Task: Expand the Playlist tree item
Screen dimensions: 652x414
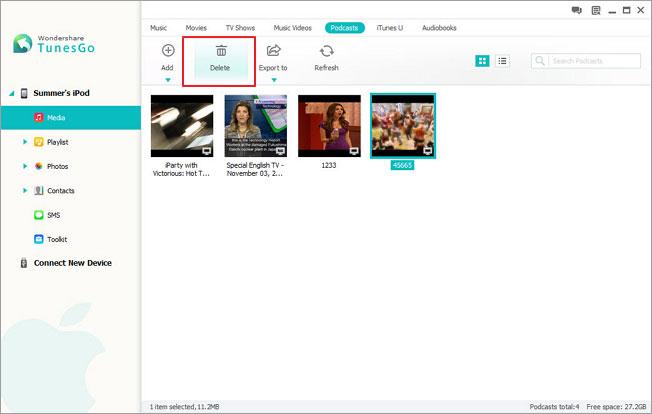Action: click(25, 142)
